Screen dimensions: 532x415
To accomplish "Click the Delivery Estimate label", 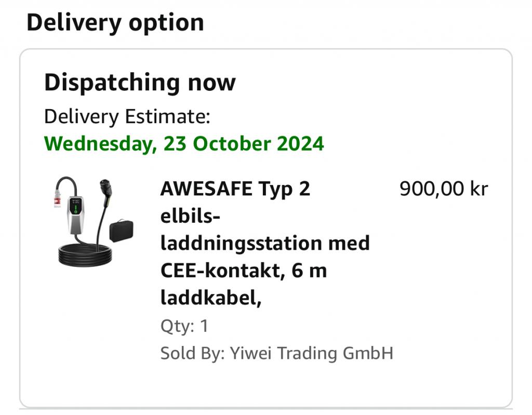I will click(127, 116).
